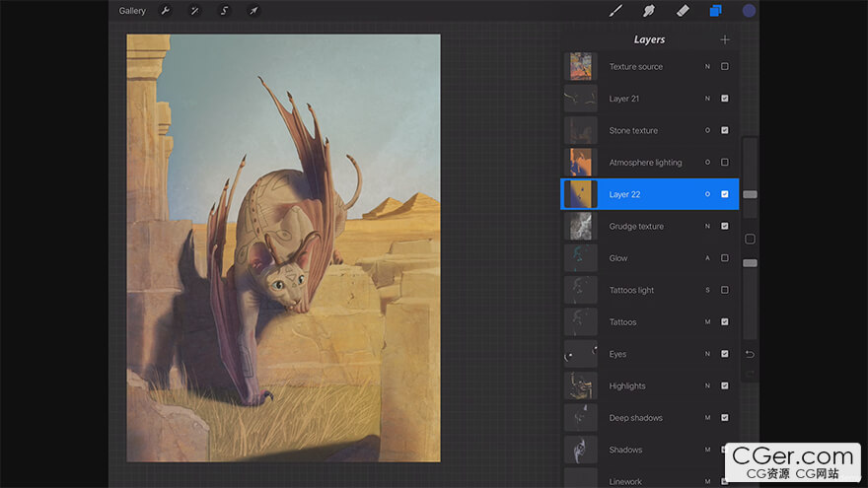Open blend mode options for Layer 22
This screenshot has width=868, height=488.
[x=706, y=194]
